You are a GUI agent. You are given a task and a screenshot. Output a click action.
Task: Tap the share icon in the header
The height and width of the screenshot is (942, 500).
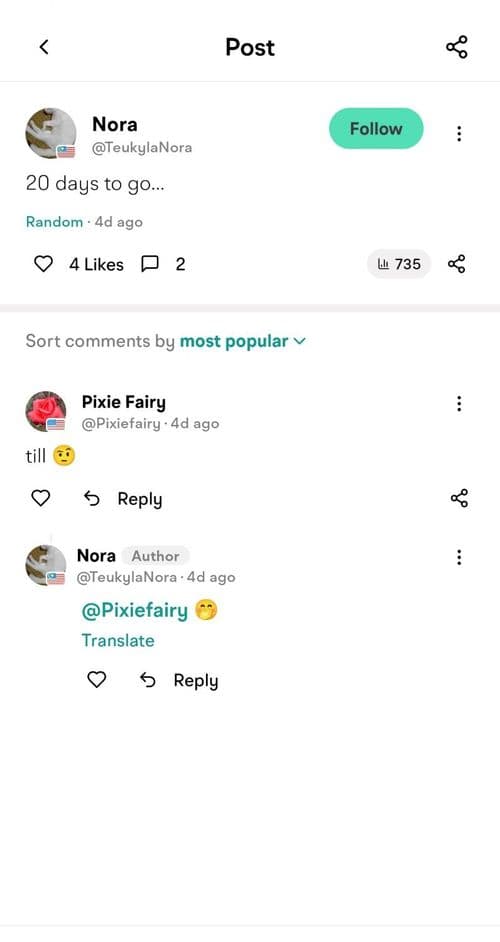coord(457,47)
